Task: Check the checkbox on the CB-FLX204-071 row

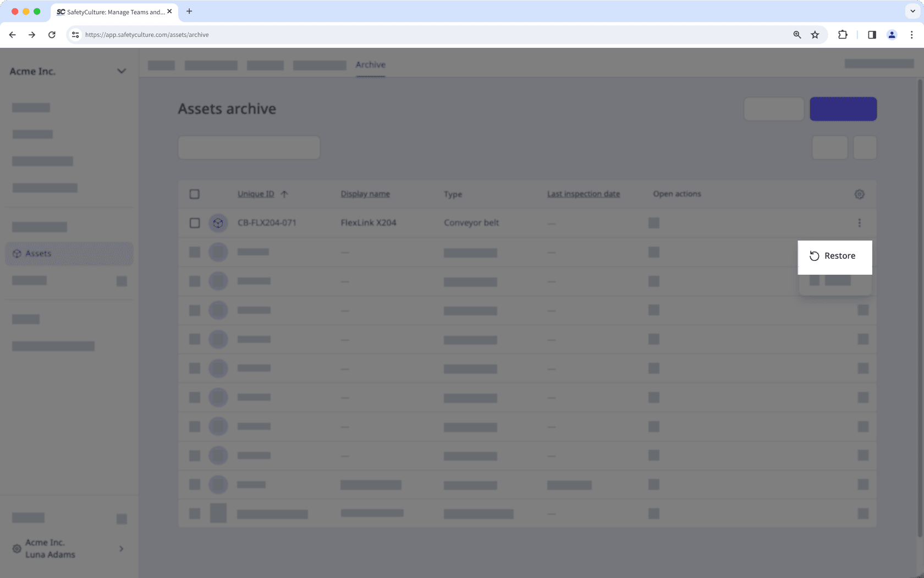Action: click(x=195, y=223)
